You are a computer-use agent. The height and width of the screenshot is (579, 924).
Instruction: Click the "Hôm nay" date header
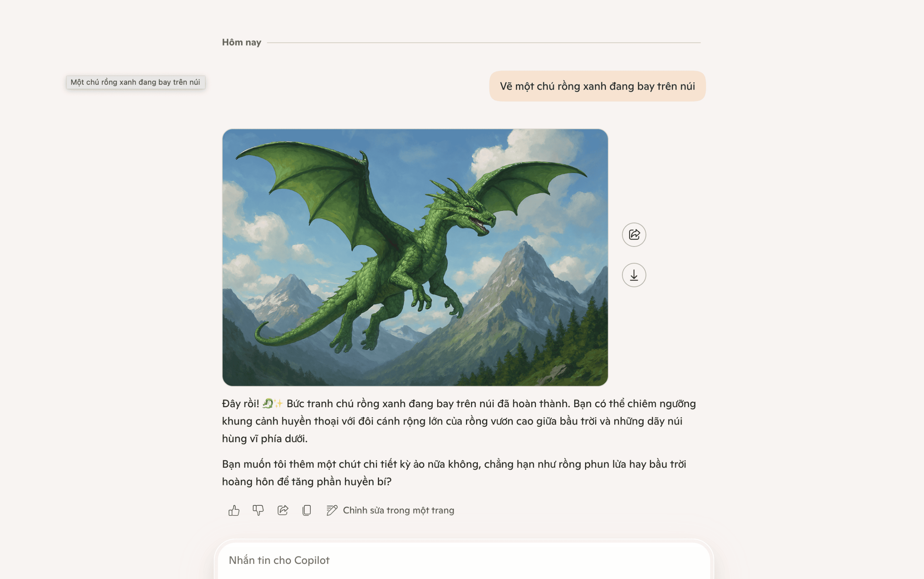[x=241, y=42]
